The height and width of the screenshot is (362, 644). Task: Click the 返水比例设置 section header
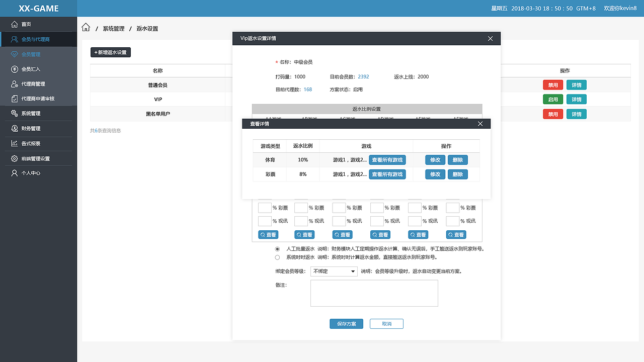pos(367,109)
